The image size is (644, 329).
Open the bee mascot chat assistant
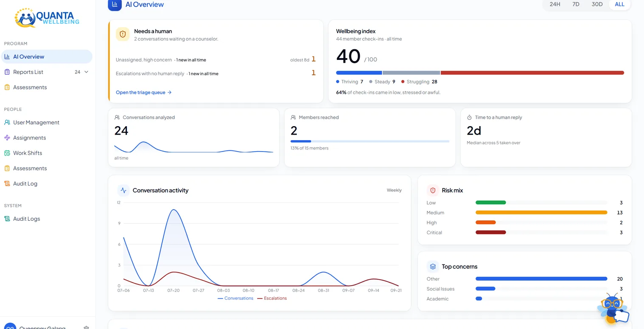(613, 309)
